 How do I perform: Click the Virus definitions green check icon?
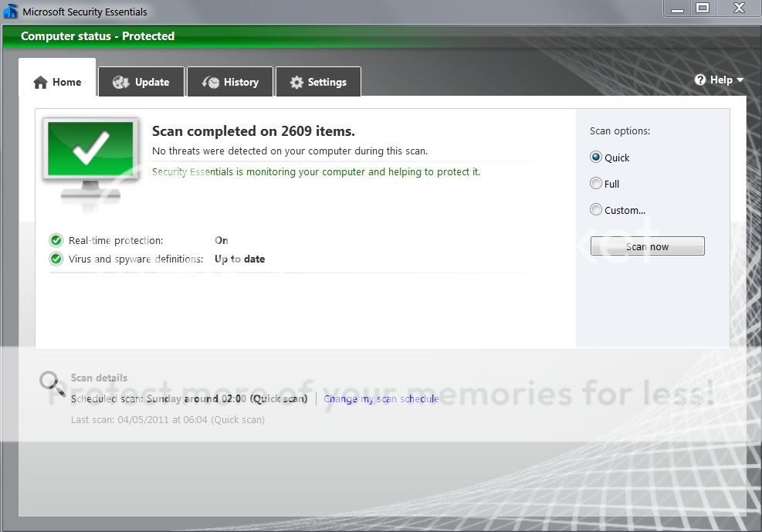pos(56,259)
